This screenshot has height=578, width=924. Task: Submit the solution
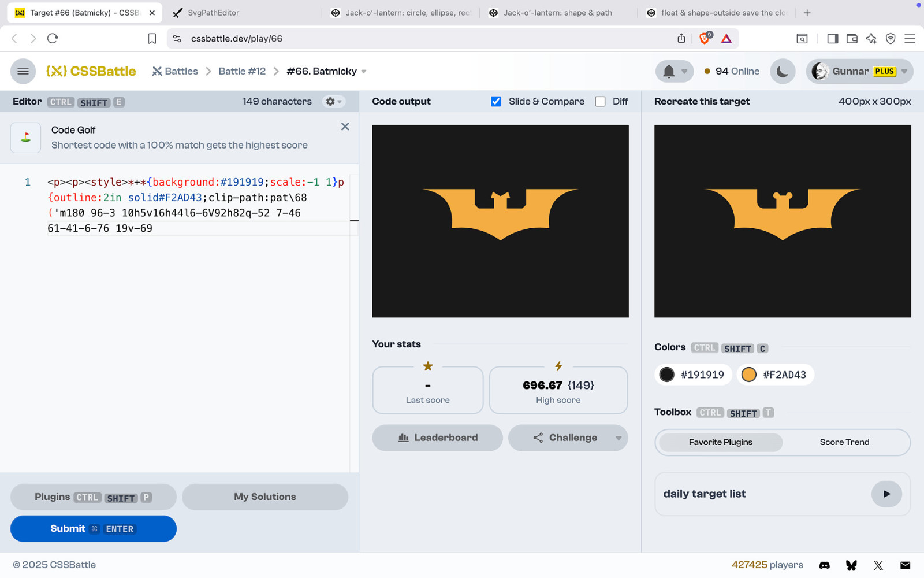pos(93,529)
